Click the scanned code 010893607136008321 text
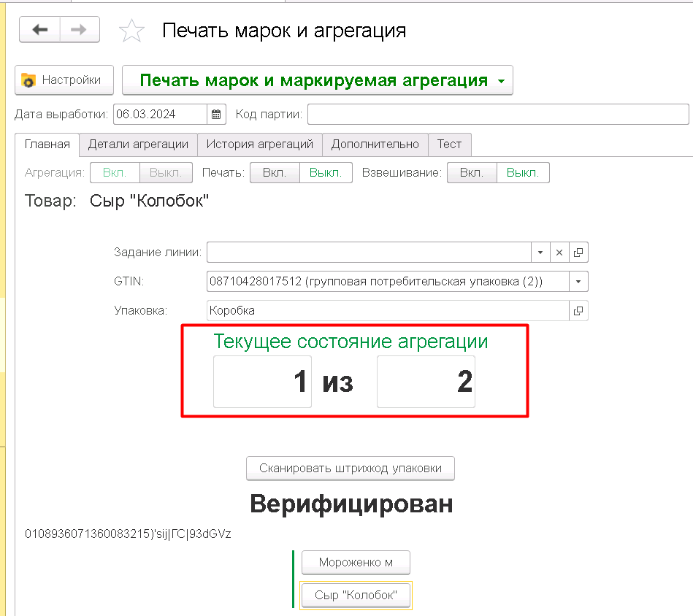The height and width of the screenshot is (616, 693). click(x=128, y=534)
